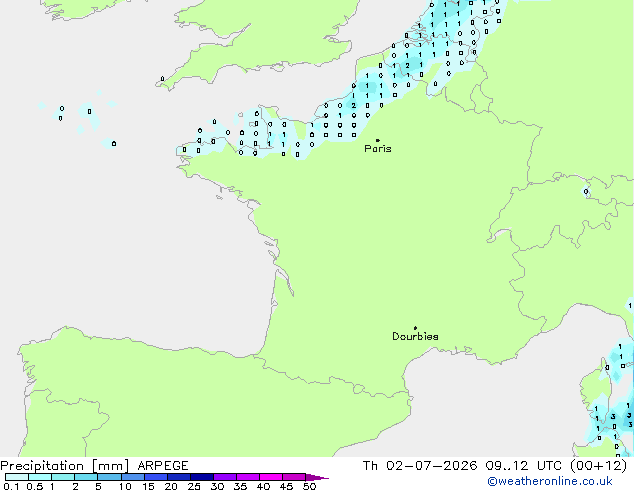Click the '09..12 UTC' time range text
The height and width of the screenshot is (490, 634).
(524, 466)
